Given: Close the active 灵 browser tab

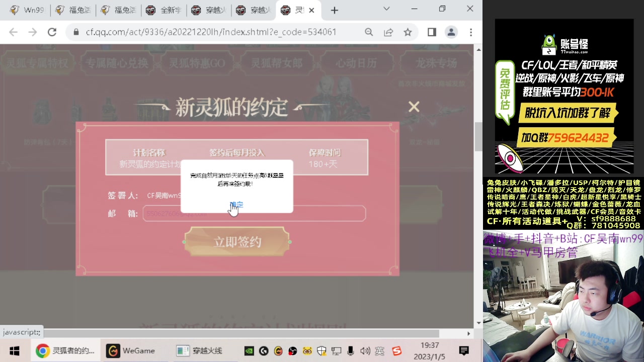Looking at the screenshot, I should (x=311, y=10).
